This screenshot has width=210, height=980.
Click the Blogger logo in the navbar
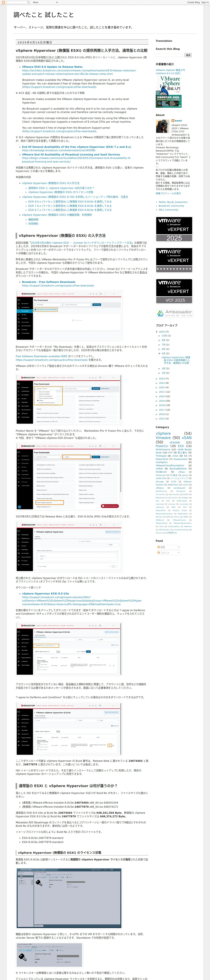(x=3, y=2)
